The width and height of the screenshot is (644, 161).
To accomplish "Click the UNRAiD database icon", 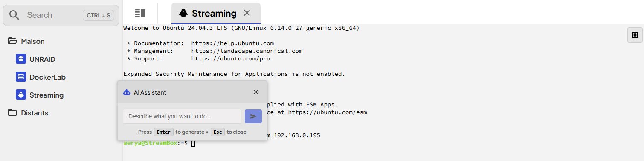I will click(20, 59).
